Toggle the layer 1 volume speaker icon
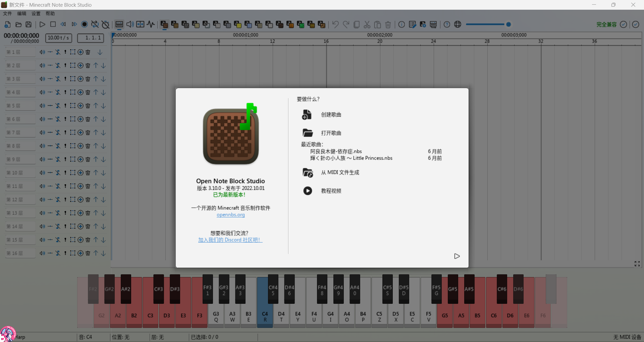 pyautogui.click(x=42, y=52)
